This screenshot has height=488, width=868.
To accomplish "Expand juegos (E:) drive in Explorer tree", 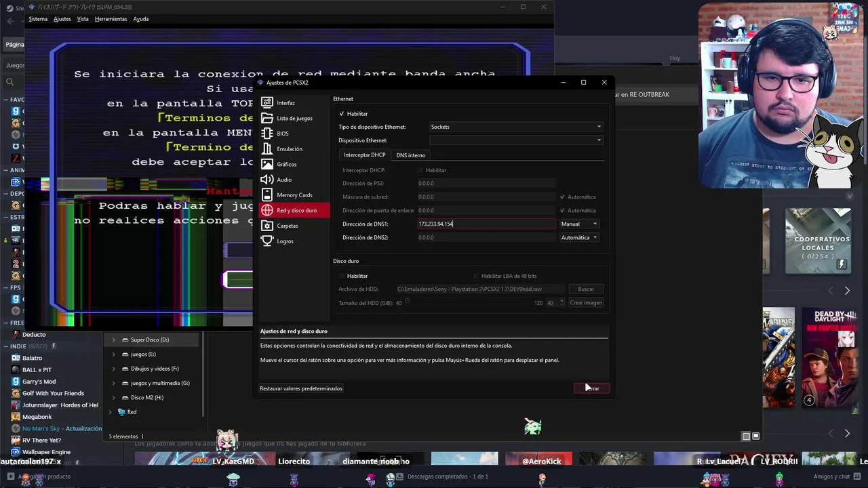I will tap(113, 354).
